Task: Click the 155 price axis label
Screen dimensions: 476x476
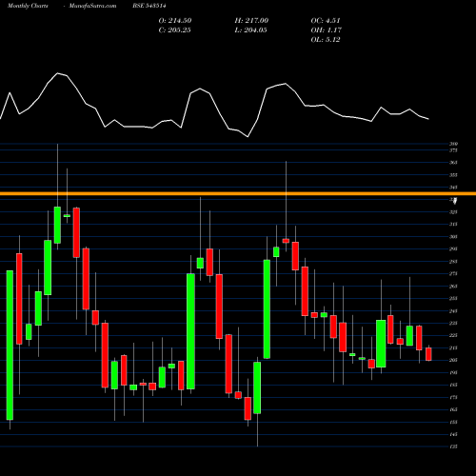Action: (453, 422)
